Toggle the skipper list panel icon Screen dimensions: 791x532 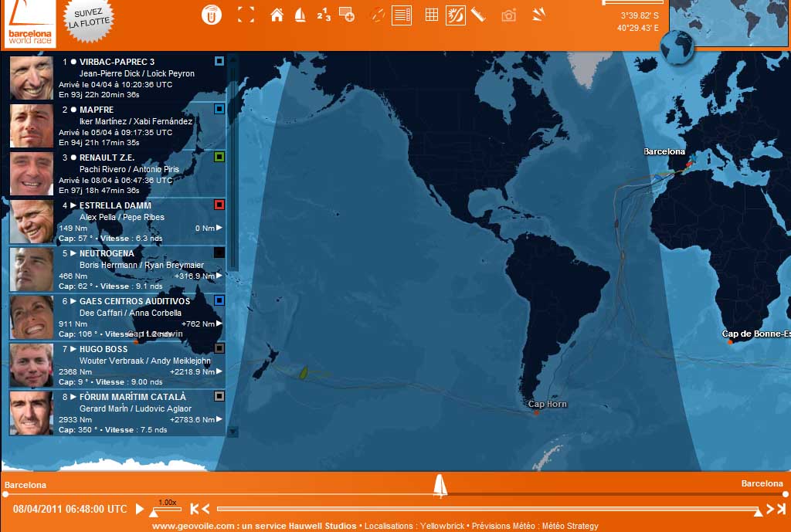tap(402, 15)
